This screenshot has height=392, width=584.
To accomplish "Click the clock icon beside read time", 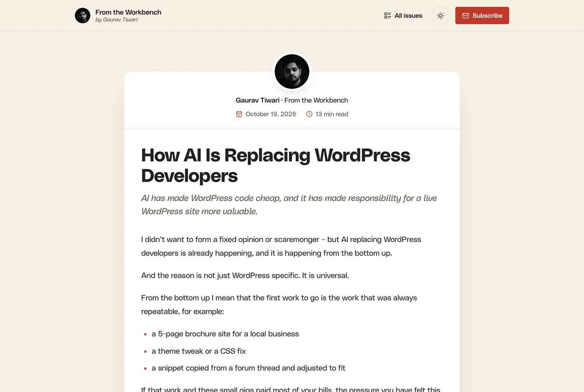I will click(x=309, y=114).
